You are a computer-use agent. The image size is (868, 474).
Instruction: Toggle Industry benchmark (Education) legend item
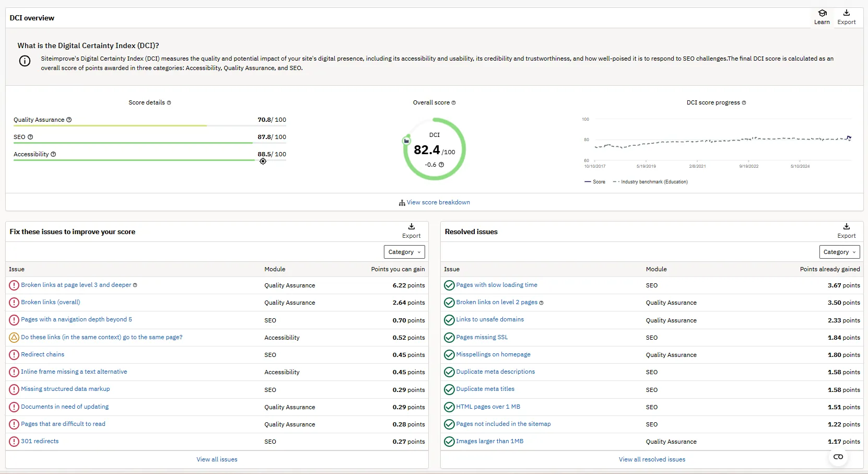coord(654,182)
